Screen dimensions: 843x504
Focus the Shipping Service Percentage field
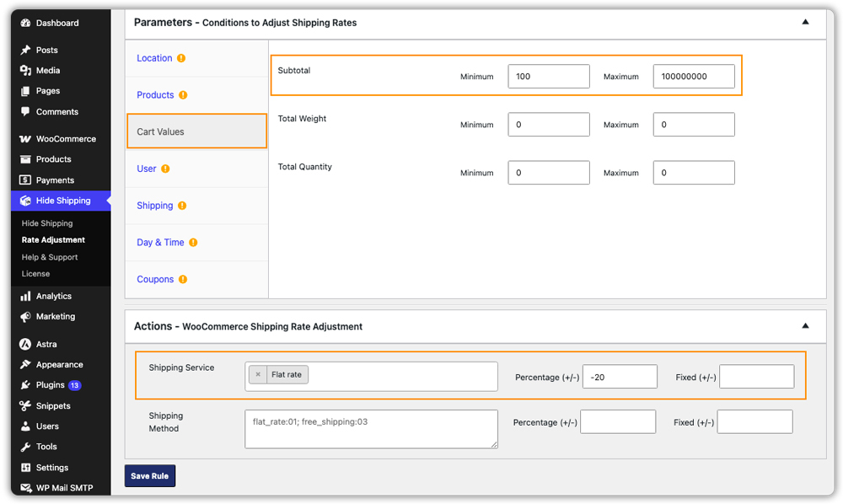(x=620, y=377)
